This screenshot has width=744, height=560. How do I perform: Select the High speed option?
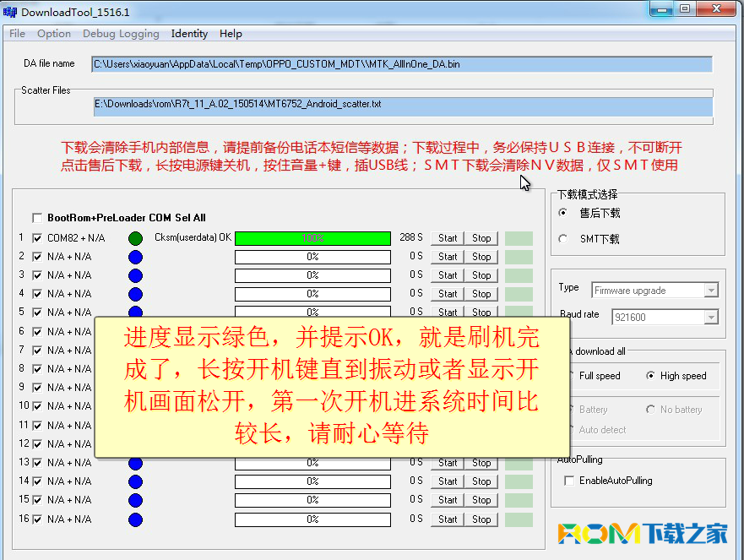pos(650,375)
